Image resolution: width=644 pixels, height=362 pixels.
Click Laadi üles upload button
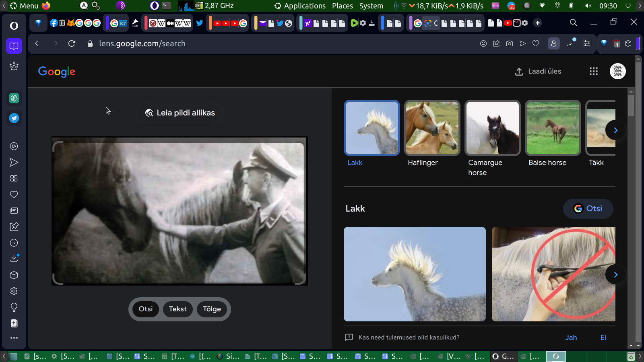[538, 71]
